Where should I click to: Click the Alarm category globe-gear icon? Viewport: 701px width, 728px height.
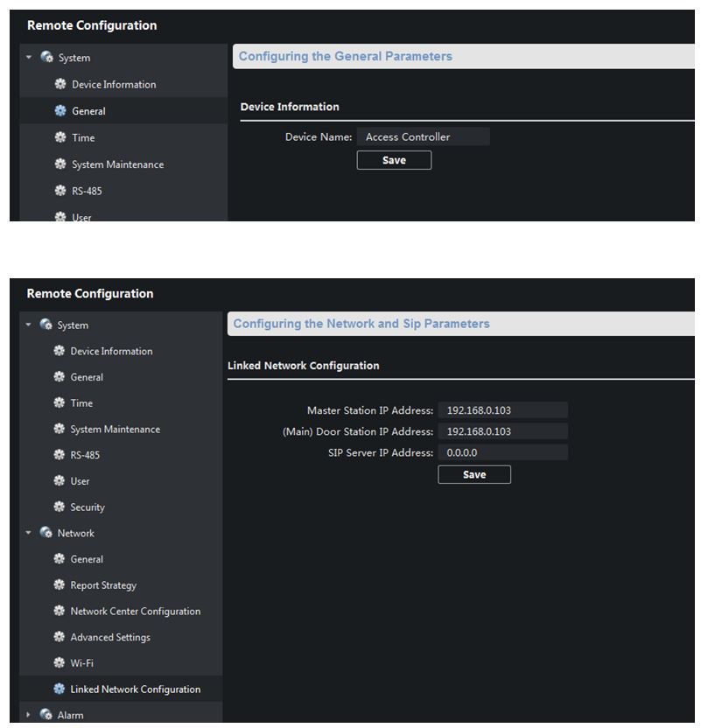tap(46, 715)
